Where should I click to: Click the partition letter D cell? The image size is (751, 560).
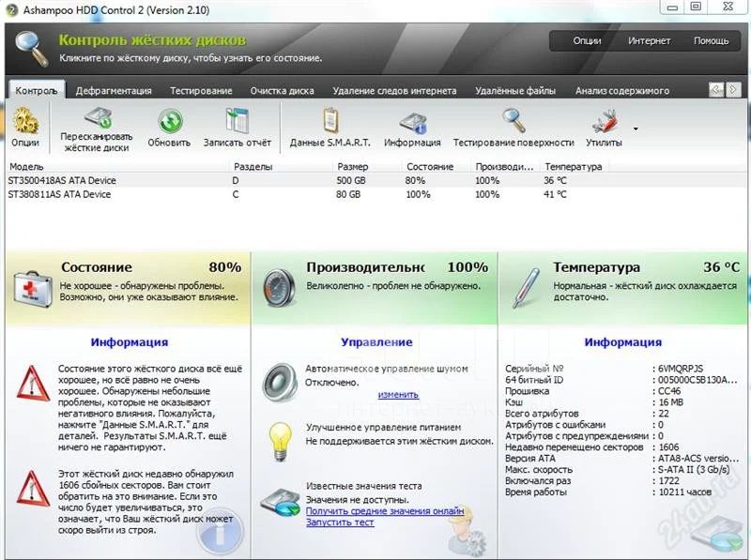236,180
